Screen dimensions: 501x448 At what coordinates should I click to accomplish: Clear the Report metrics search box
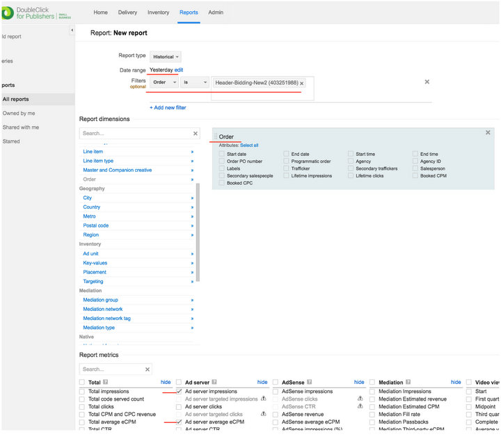click(x=147, y=369)
